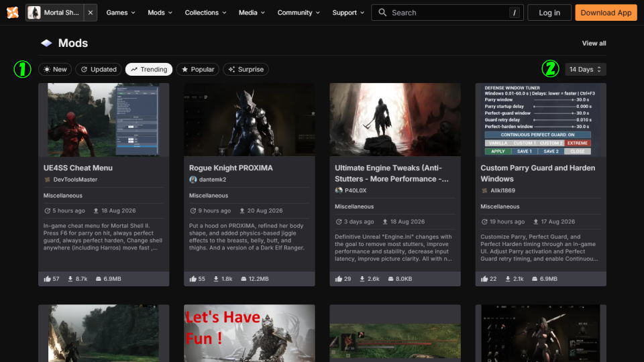Open the 14 Days time range dropdown

click(x=585, y=69)
